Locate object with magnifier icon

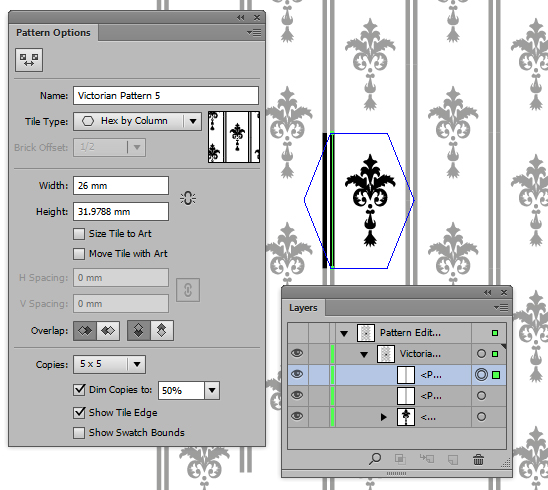point(375,459)
